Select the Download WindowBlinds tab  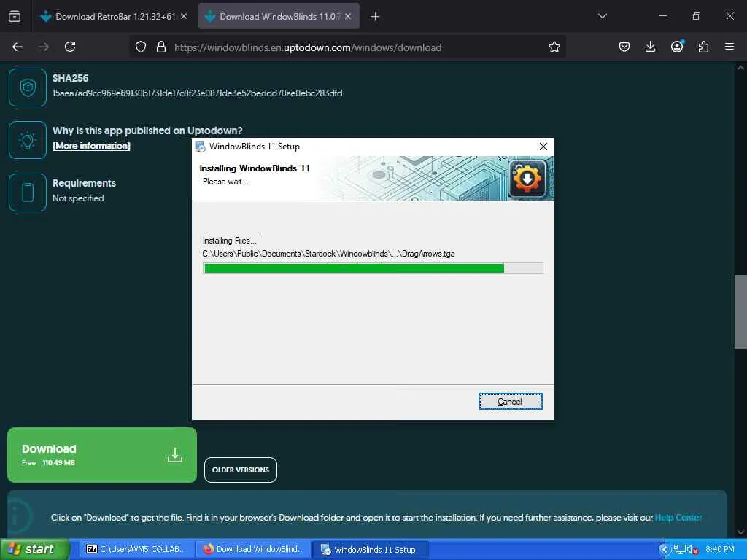click(279, 17)
